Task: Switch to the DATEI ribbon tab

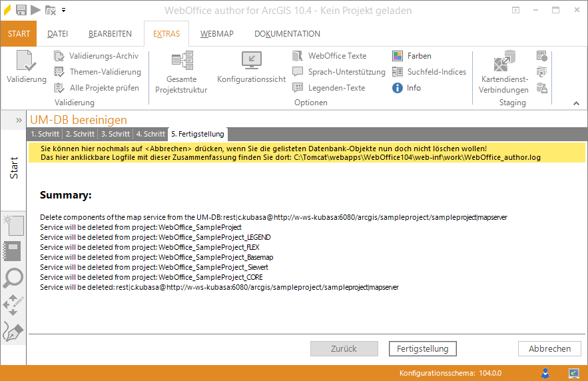Action: pos(57,34)
